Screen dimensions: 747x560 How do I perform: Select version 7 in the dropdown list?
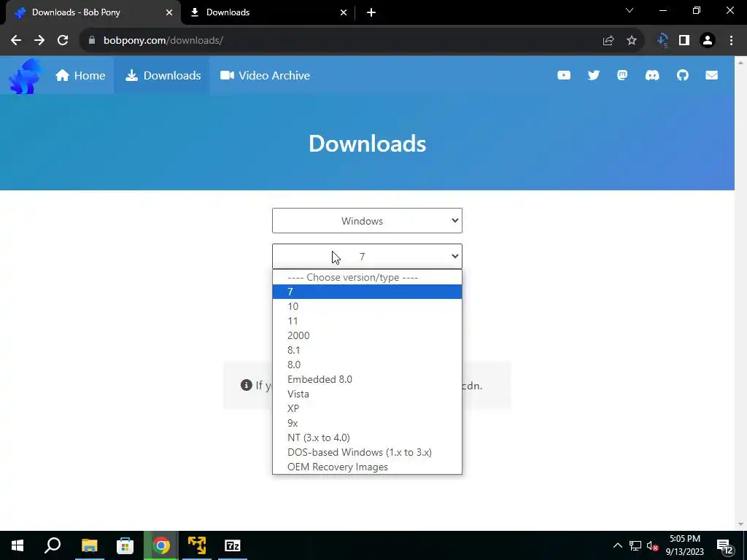pos(367,292)
